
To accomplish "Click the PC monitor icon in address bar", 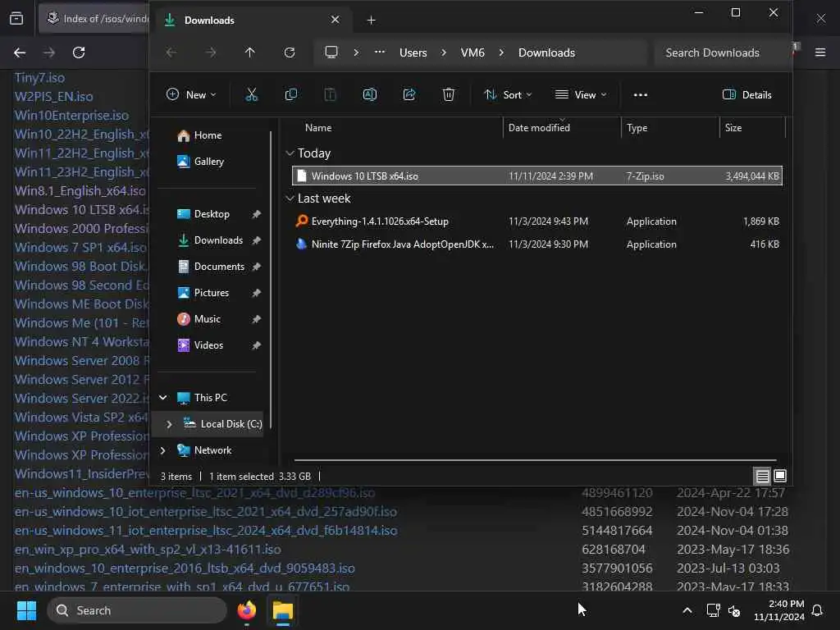I will click(331, 52).
